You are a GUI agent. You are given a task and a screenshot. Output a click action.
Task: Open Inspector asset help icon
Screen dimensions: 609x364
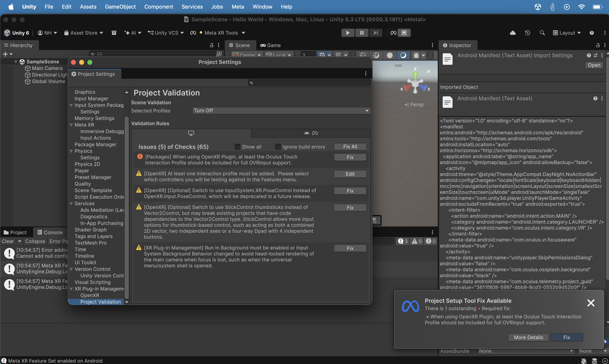point(589,55)
